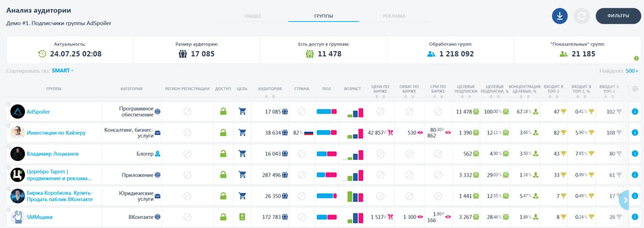The image size is (644, 228).
Task: Click the cart icon in AdSpoiler row
Action: [x=242, y=111]
